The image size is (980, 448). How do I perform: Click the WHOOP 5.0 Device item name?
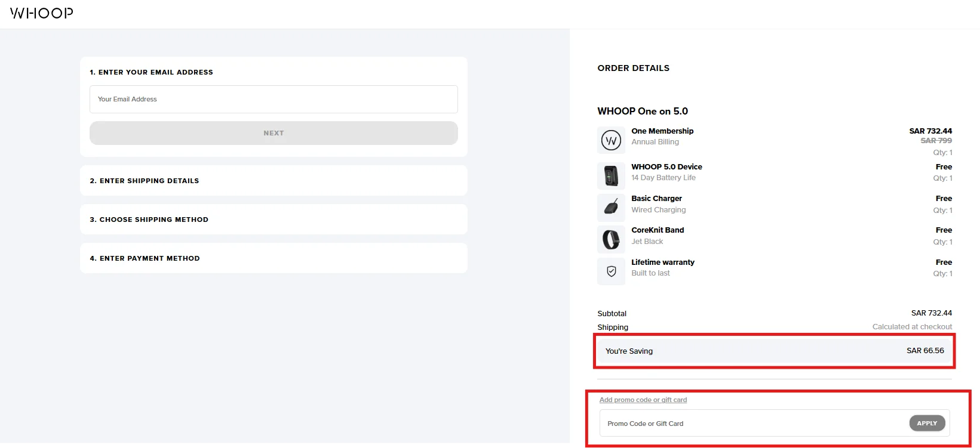tap(666, 167)
